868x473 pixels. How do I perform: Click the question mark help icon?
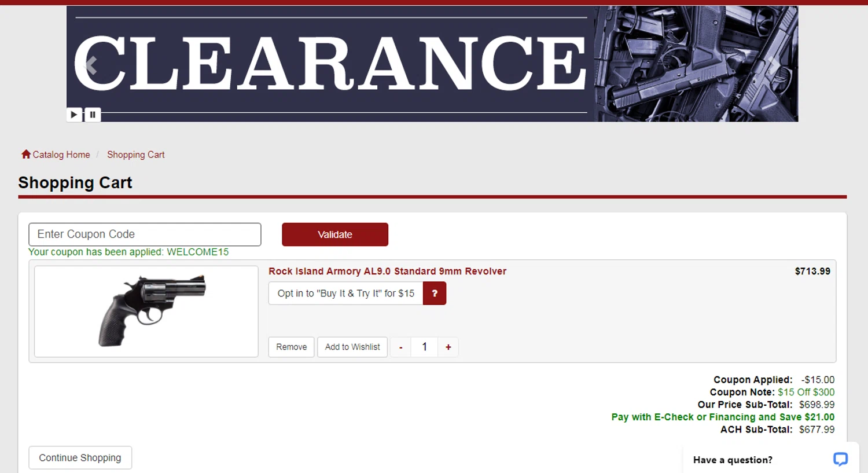[x=435, y=294]
